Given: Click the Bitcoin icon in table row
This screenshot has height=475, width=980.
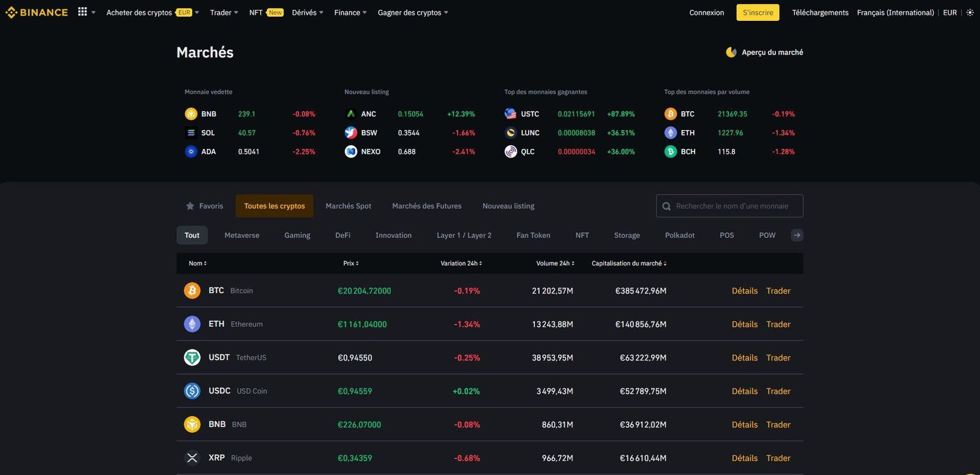Looking at the screenshot, I should coord(192,291).
